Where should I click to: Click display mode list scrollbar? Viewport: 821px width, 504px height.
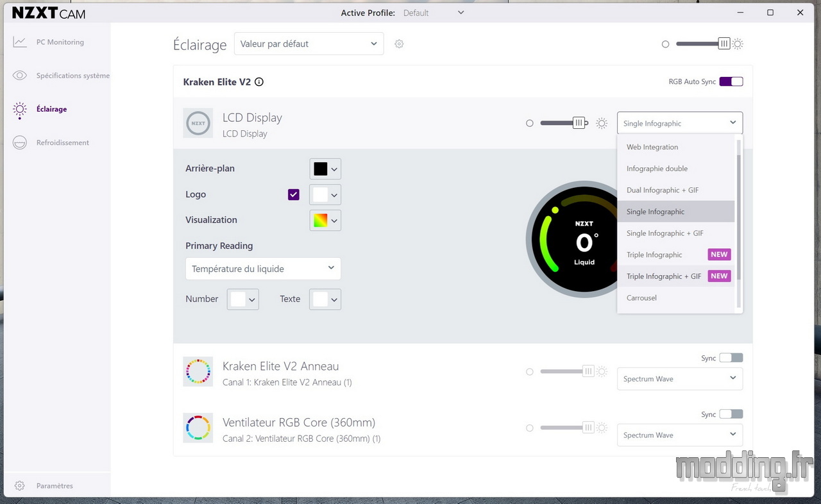(739, 218)
